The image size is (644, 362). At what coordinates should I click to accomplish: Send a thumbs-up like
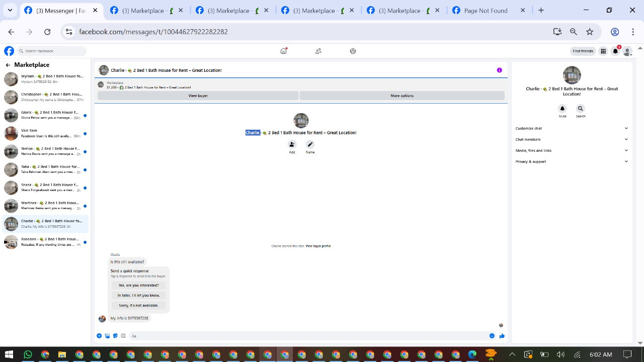[x=502, y=336]
